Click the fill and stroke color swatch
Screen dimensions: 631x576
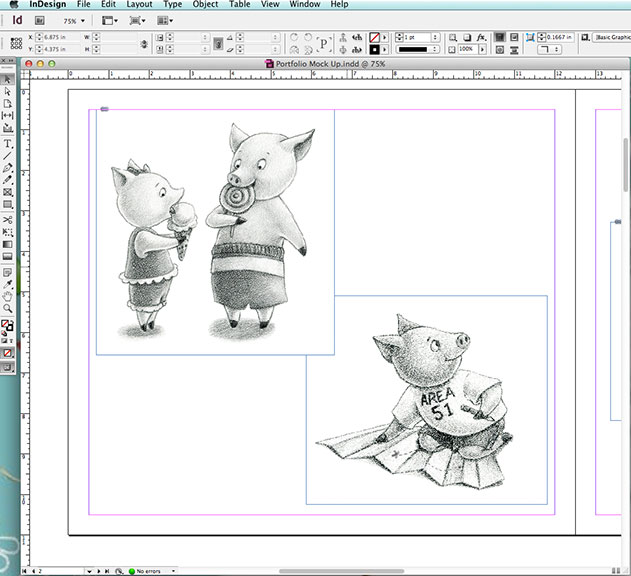coord(8,326)
